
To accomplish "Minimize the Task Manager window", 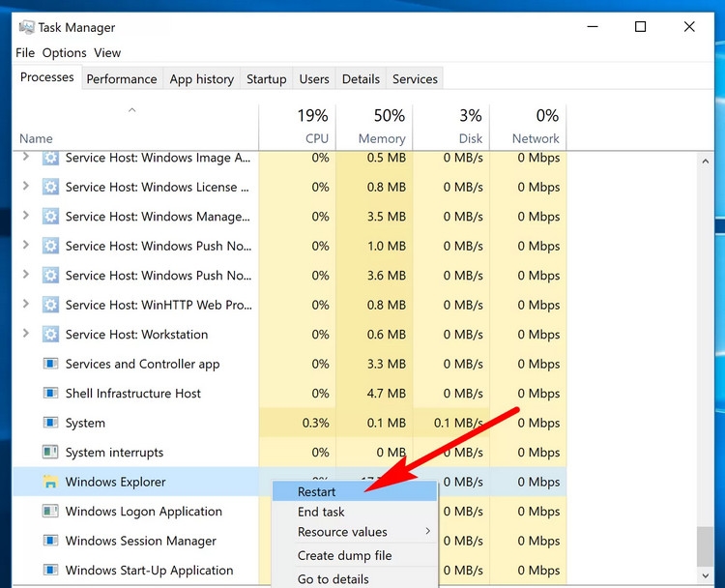I will [593, 27].
